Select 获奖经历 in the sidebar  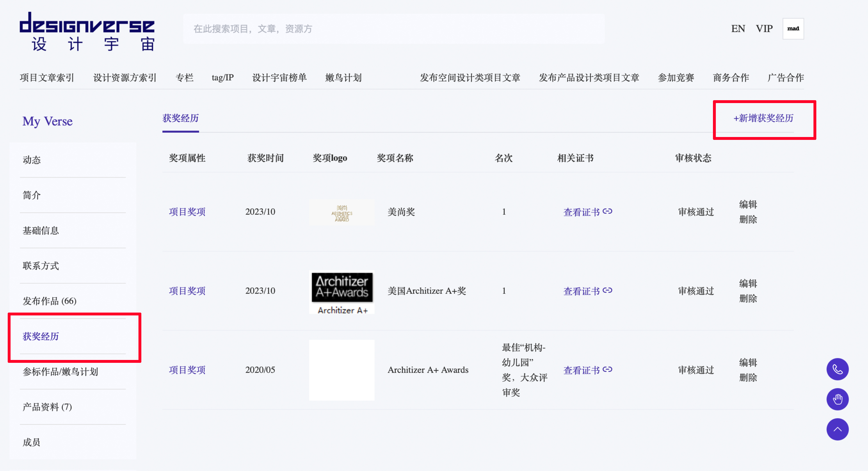[x=41, y=336]
